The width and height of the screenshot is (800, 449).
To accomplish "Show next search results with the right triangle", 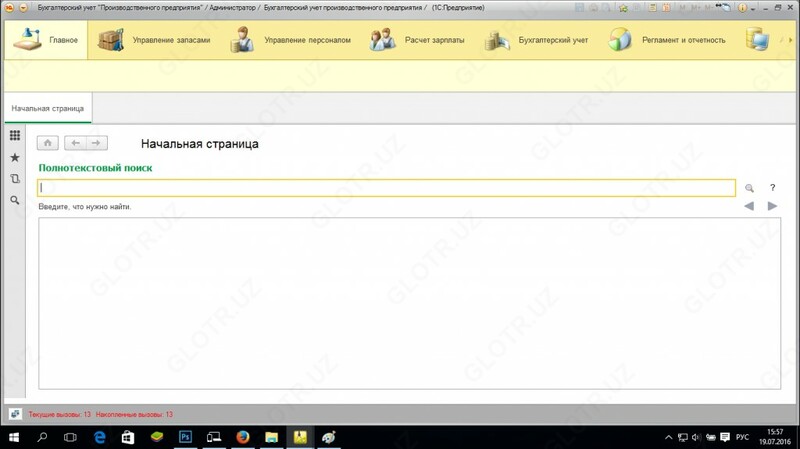I will [x=772, y=206].
